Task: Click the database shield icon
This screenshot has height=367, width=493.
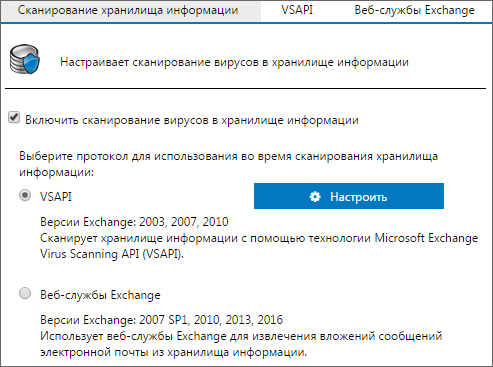Action: [x=25, y=59]
